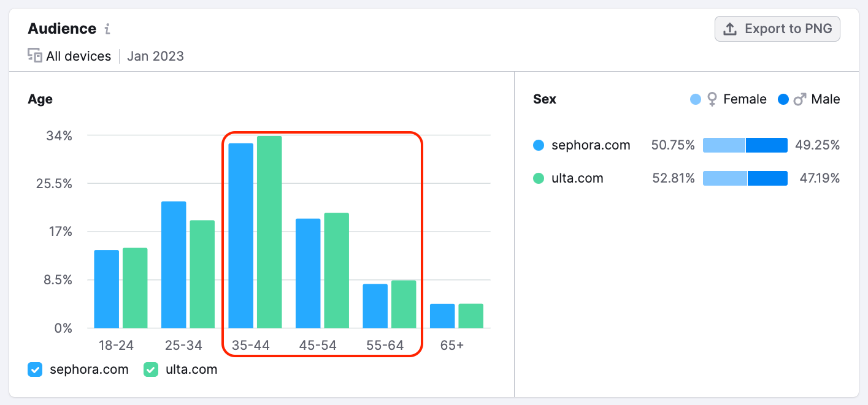
Task: Click the ulta.com label in chart legend
Action: [x=191, y=369]
